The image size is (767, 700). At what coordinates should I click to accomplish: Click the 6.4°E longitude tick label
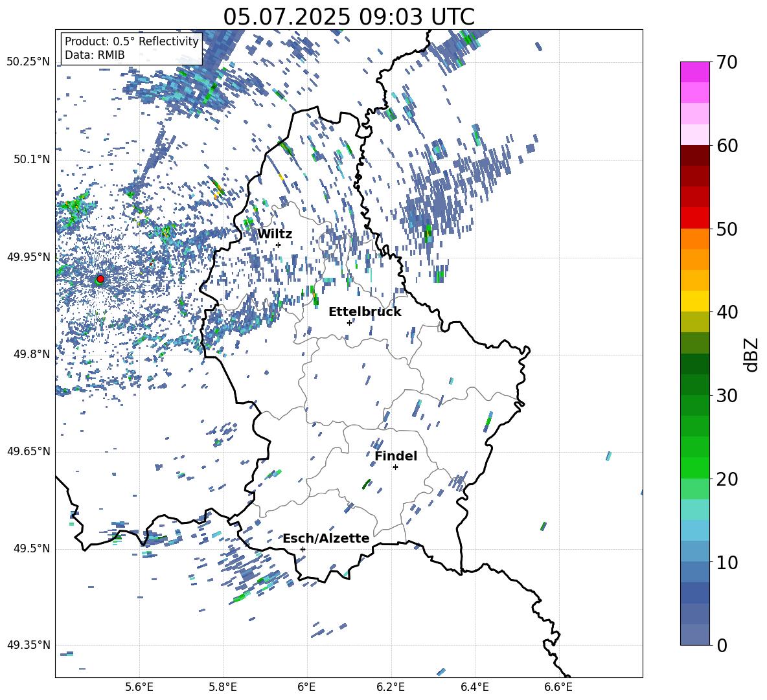click(x=474, y=687)
